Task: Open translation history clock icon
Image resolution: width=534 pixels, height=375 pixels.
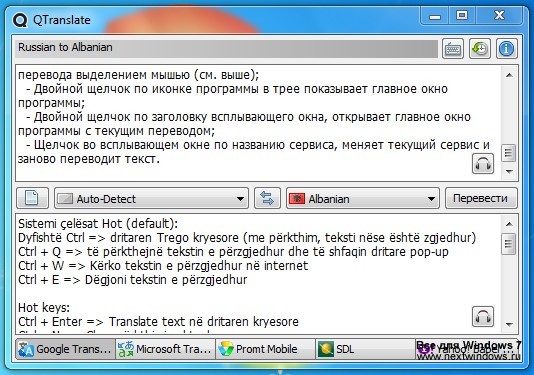Action: [480, 49]
